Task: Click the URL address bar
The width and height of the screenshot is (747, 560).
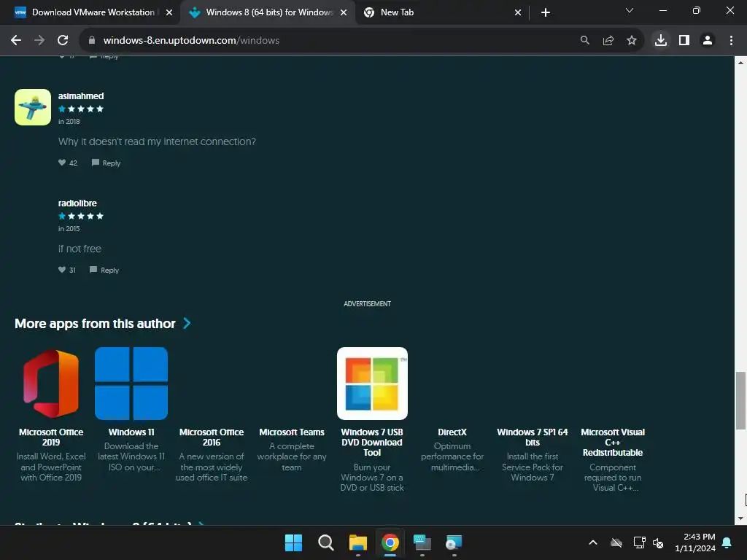Action: point(333,41)
